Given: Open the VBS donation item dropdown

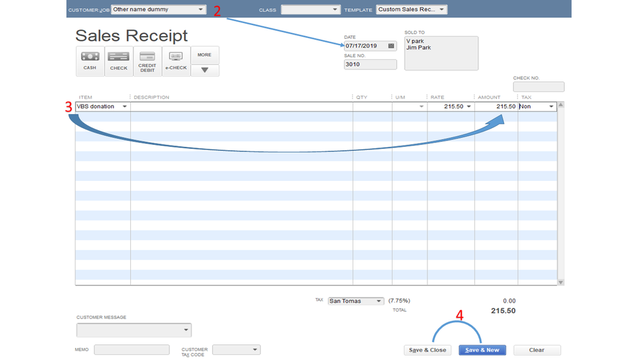Looking at the screenshot, I should [x=124, y=107].
